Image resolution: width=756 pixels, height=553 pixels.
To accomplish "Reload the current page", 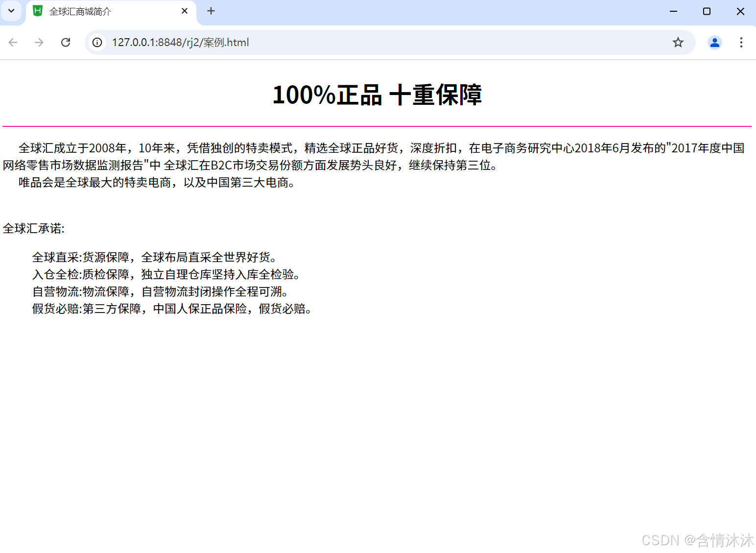I will tap(66, 43).
